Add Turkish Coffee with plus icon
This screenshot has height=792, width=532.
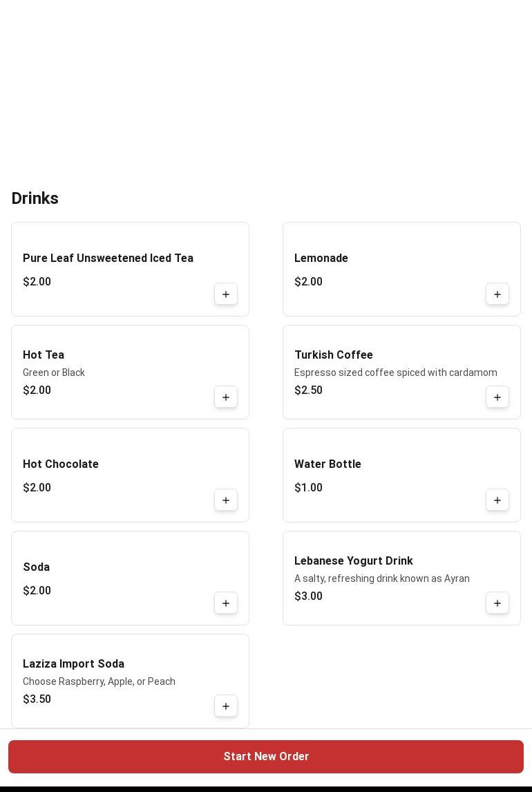tap(497, 397)
